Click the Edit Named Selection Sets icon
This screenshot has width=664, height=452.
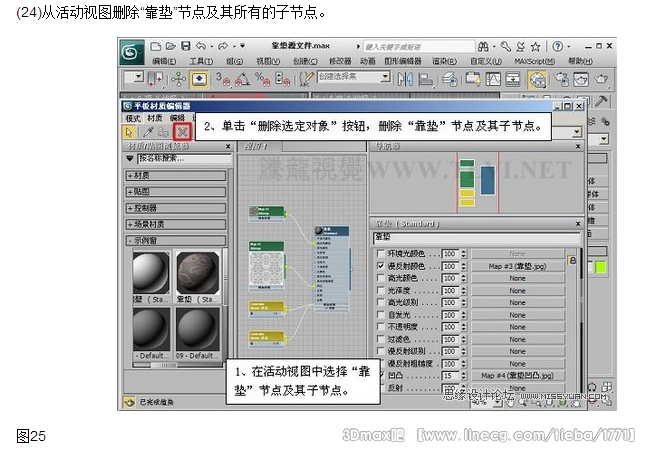click(x=306, y=79)
